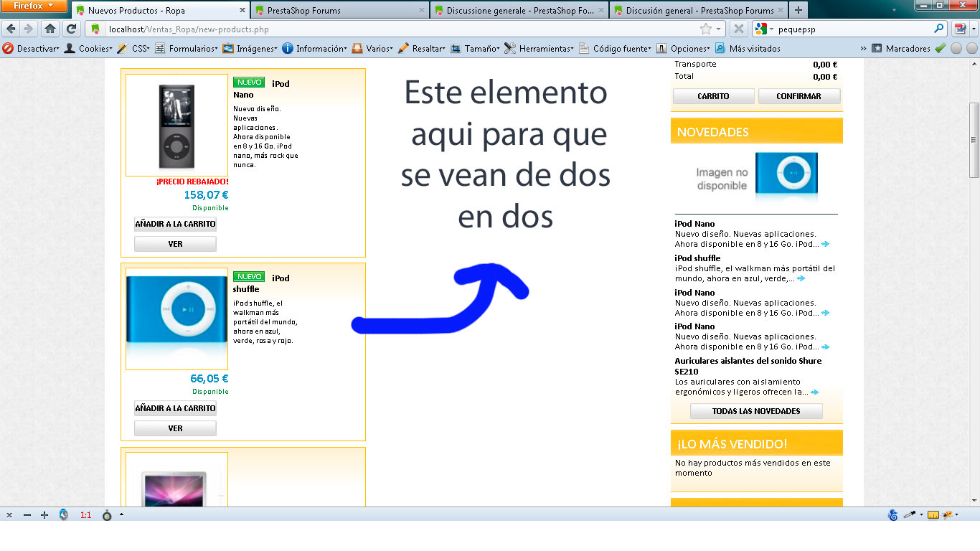This screenshot has height=551, width=980.
Task: Open the Auriculares aislantes Shure SE210 link
Action: [x=748, y=366]
